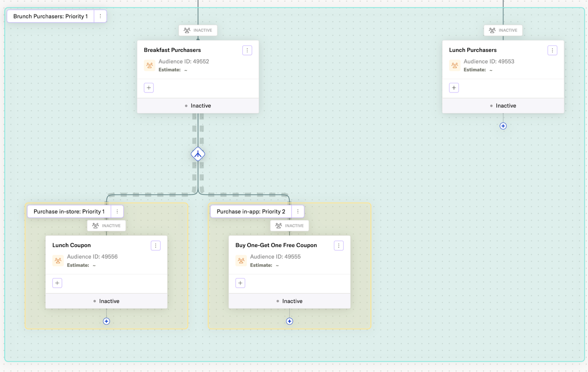The width and height of the screenshot is (588, 372).
Task: Open options menu for Brunch Purchasers: Priority 1
Action: pyautogui.click(x=100, y=16)
